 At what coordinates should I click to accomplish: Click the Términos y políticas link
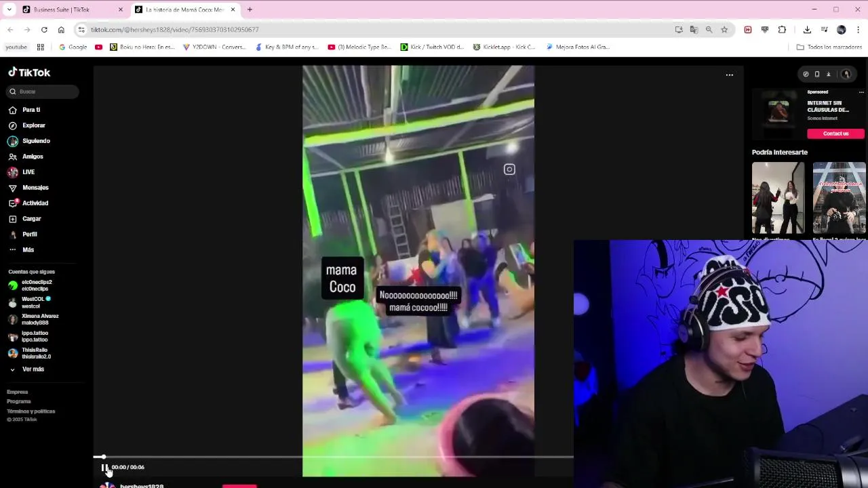pos(31,411)
